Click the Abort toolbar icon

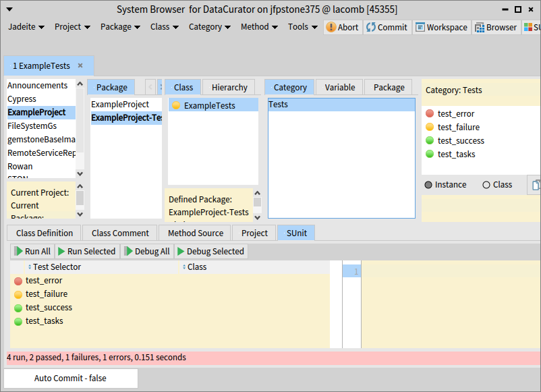pyautogui.click(x=331, y=27)
